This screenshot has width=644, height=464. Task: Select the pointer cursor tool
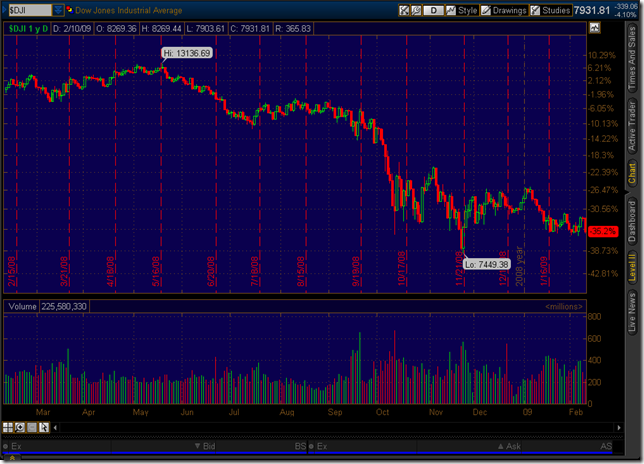[x=44, y=427]
